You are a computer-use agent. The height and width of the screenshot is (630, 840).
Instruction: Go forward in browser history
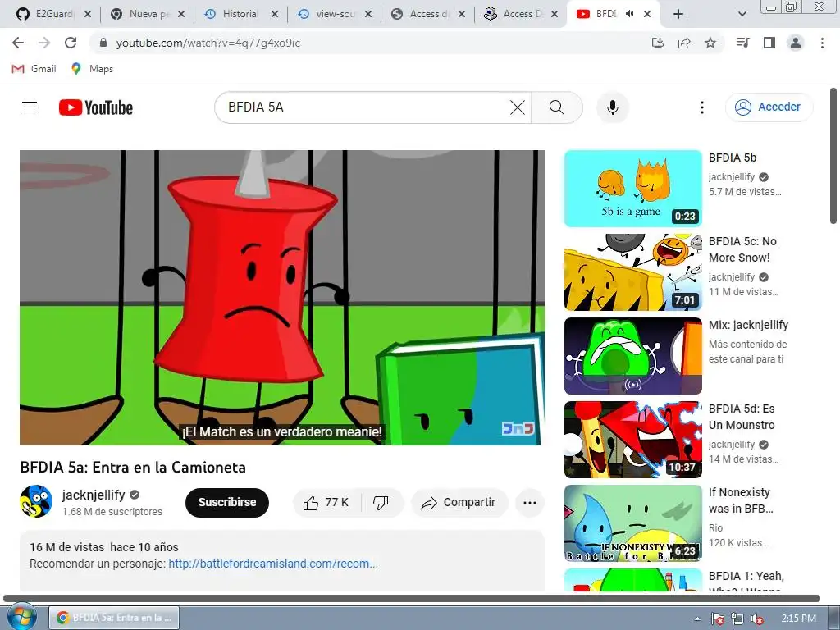tap(44, 43)
